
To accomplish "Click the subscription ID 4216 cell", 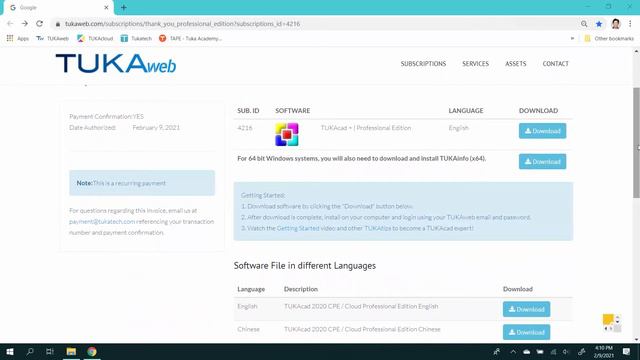I will [245, 128].
